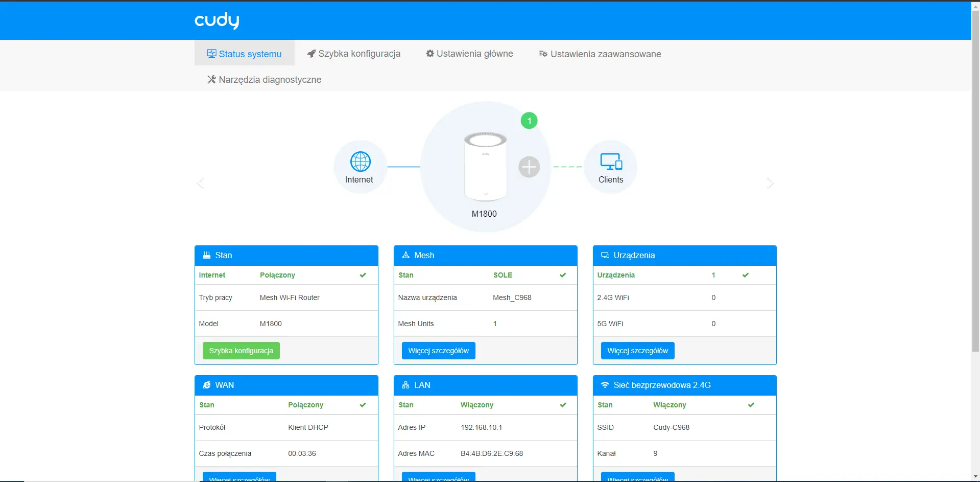Click the wireless 2.4G Wi-Fi header icon
980x482 pixels.
pyautogui.click(x=605, y=385)
